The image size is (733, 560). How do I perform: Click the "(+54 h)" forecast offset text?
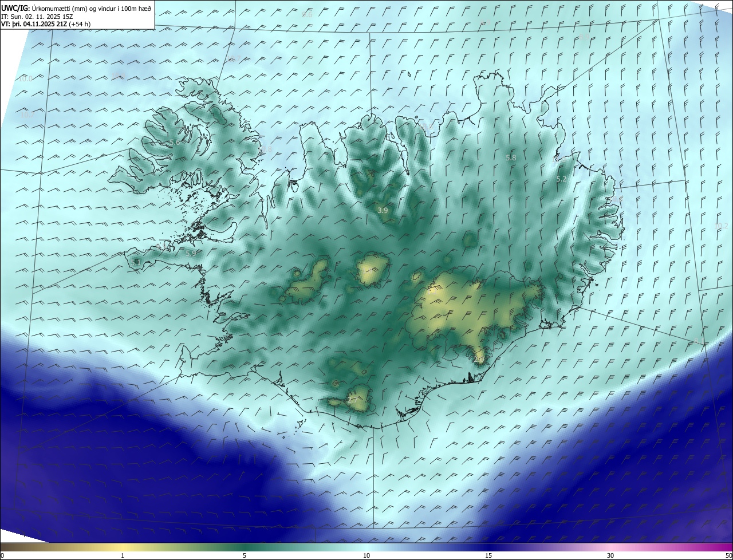(x=80, y=24)
